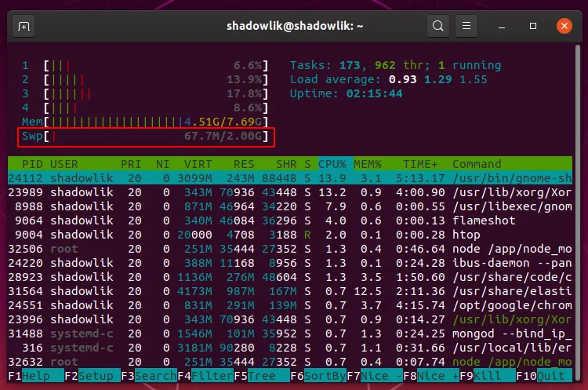Sort by SHR column header
588x390 pixels.
click(286, 164)
